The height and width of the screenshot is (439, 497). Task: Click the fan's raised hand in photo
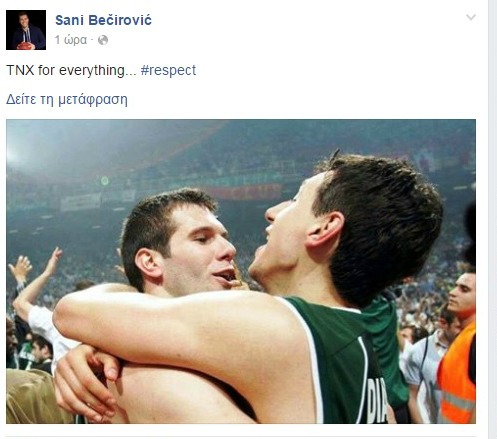tap(21, 267)
